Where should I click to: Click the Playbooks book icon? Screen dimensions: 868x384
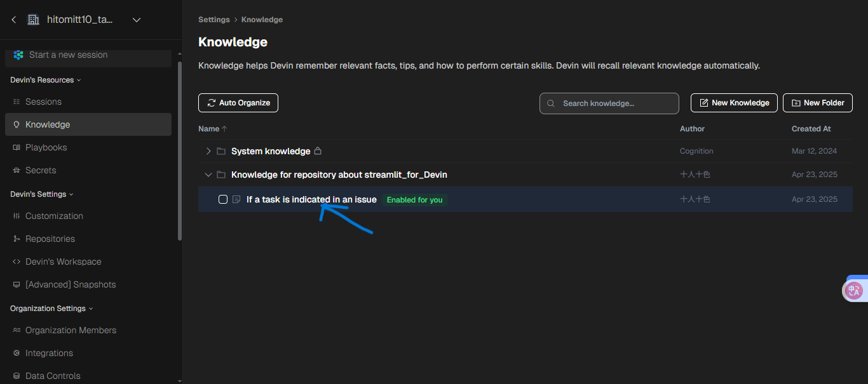pyautogui.click(x=17, y=147)
